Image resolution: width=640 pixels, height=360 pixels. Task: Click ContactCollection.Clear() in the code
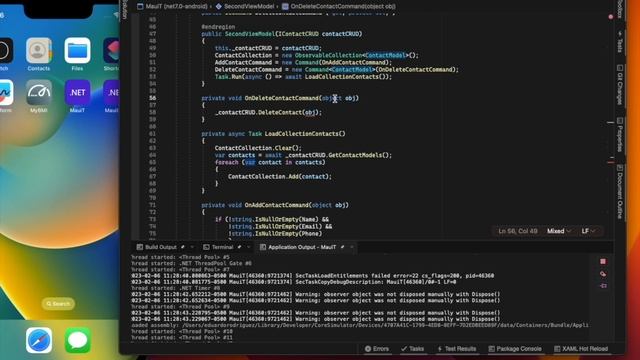pos(258,148)
